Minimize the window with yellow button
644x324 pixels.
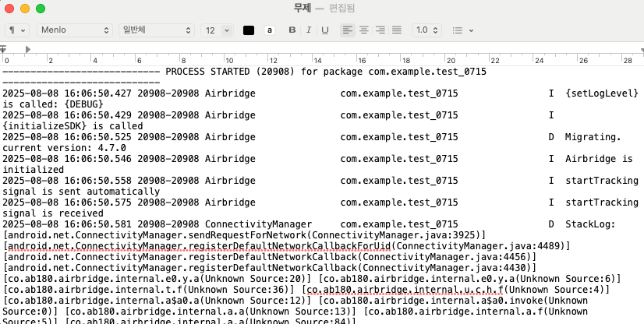pyautogui.click(x=25, y=9)
